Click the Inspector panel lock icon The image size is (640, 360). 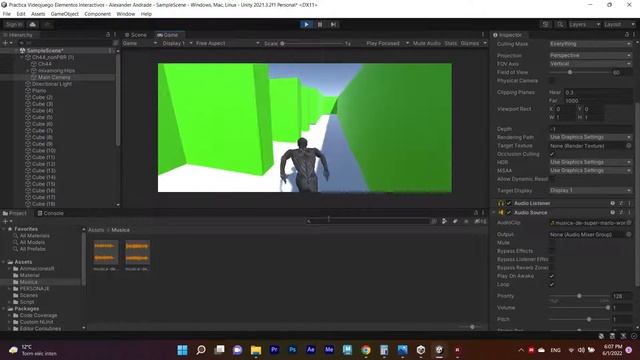tap(627, 35)
